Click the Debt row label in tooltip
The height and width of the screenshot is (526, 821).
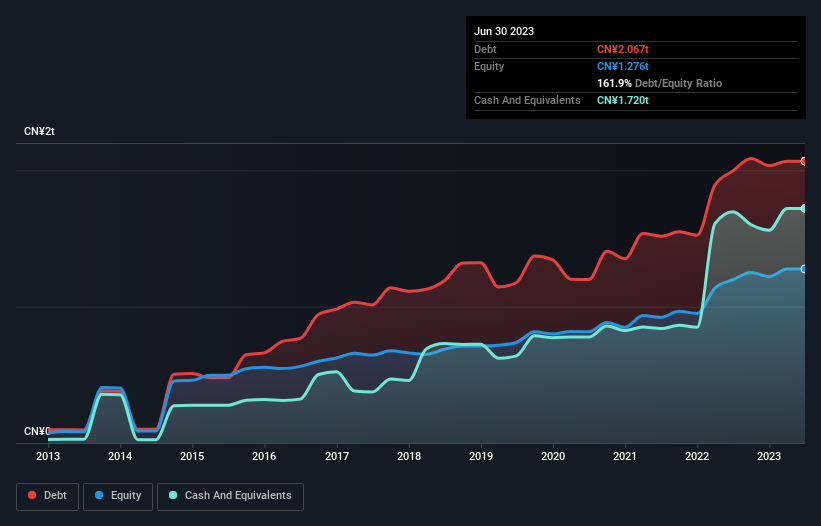point(485,49)
